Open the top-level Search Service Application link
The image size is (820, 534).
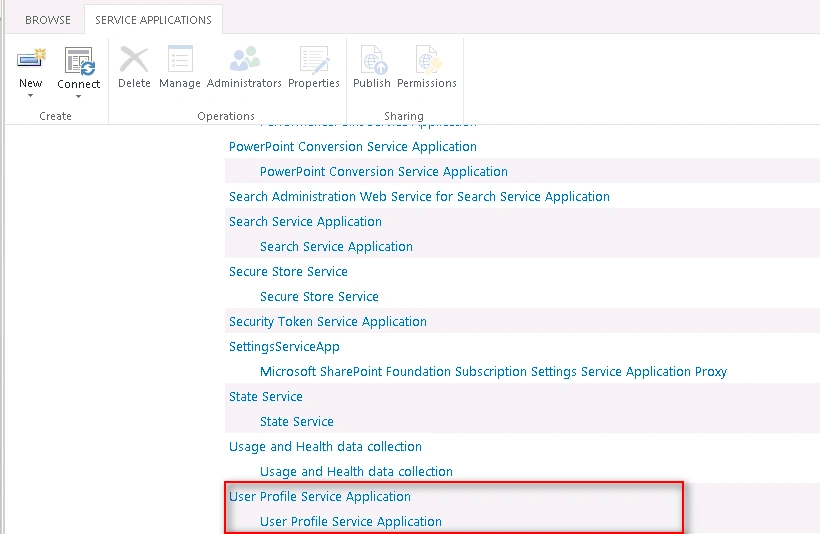(305, 222)
